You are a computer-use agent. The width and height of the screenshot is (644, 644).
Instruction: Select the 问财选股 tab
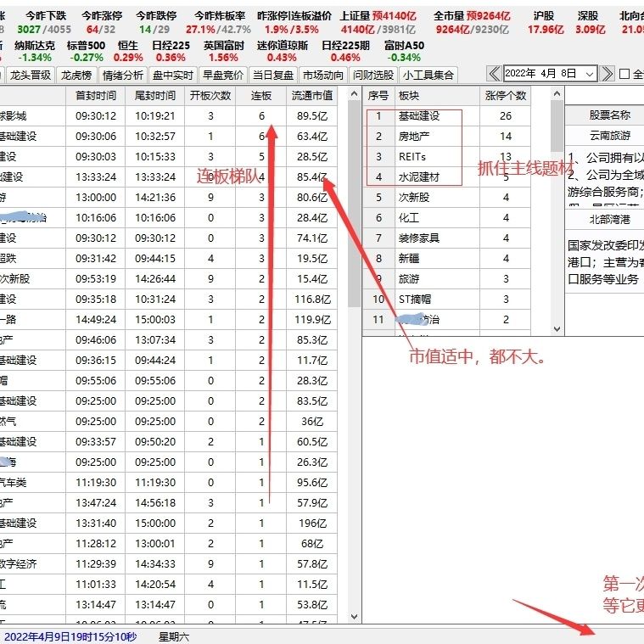373,75
